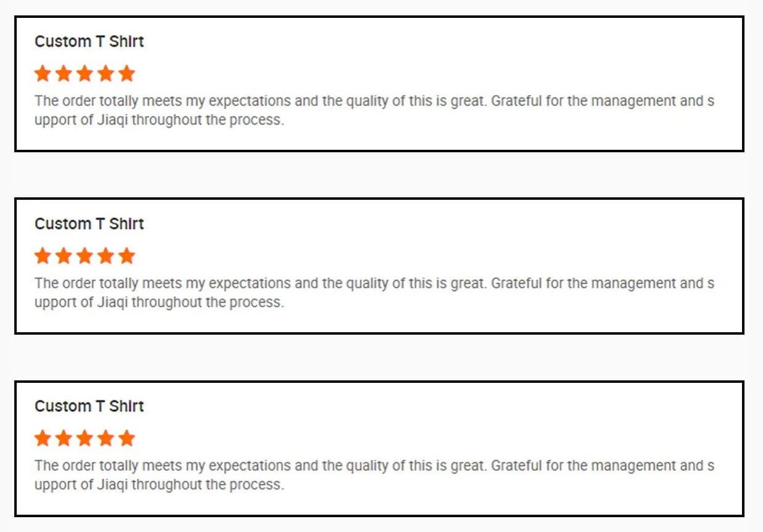Click the review text in the bottom card
The width and height of the screenshot is (763, 532).
(x=374, y=475)
